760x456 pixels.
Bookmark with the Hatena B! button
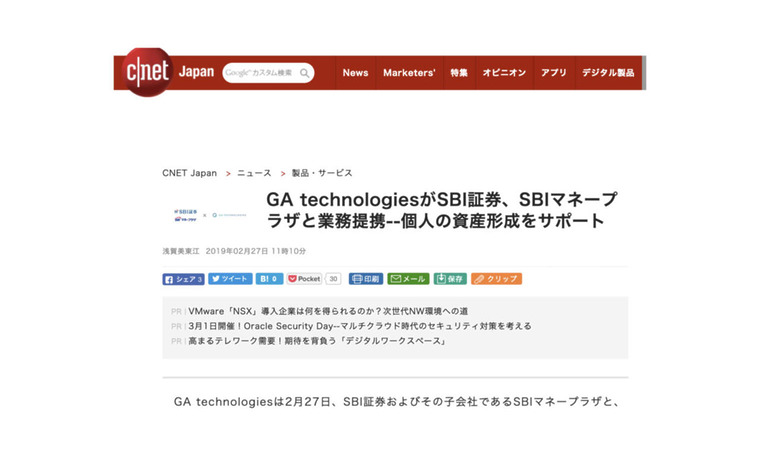click(269, 279)
